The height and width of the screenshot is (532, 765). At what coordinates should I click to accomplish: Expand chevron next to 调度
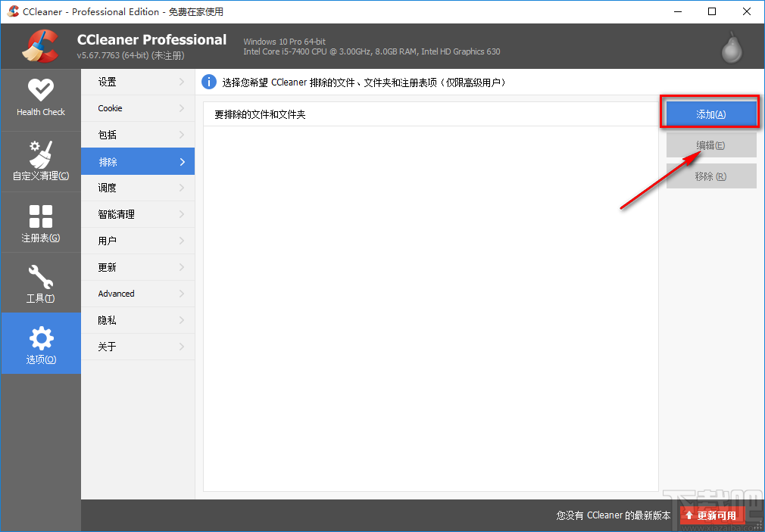[182, 188]
